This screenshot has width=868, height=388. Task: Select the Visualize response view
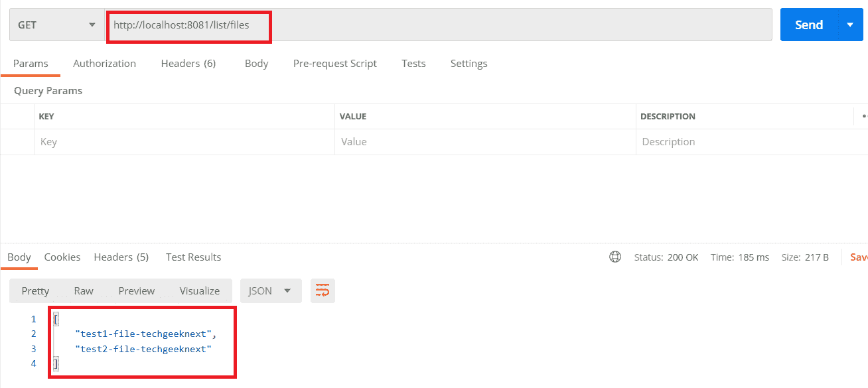click(200, 291)
